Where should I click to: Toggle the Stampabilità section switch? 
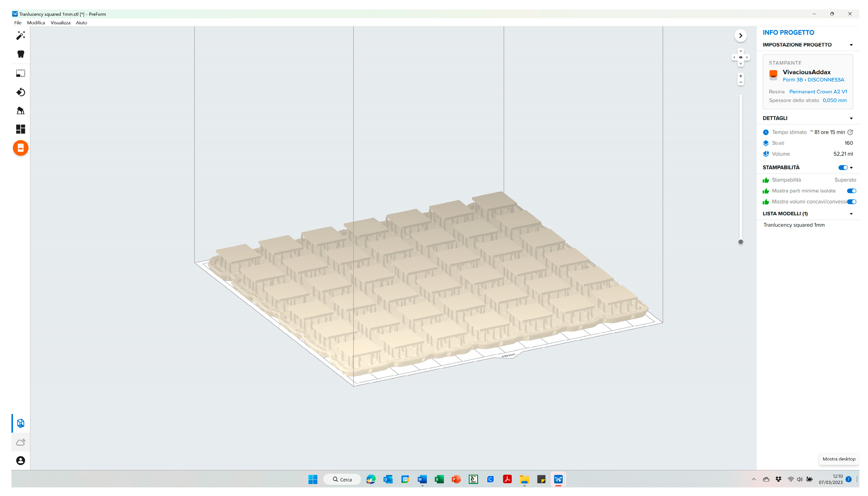pos(843,168)
